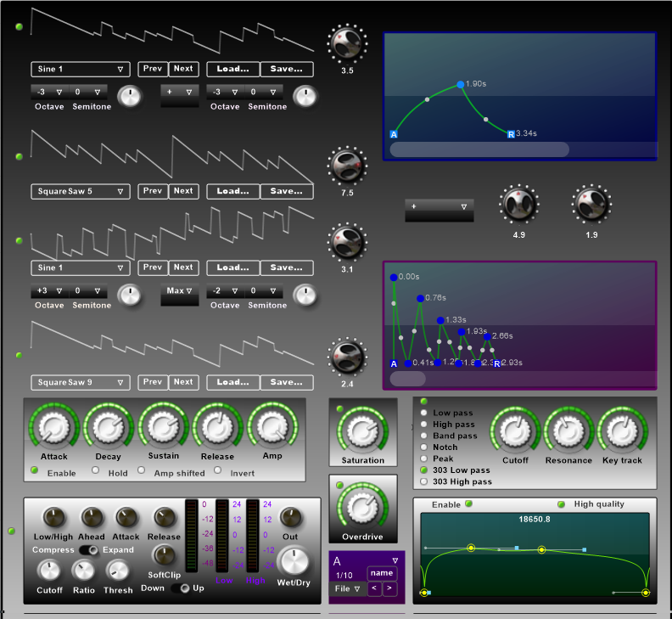This screenshot has width=672, height=619.
Task: Click the knob showing 4.9
Action: coord(519,205)
